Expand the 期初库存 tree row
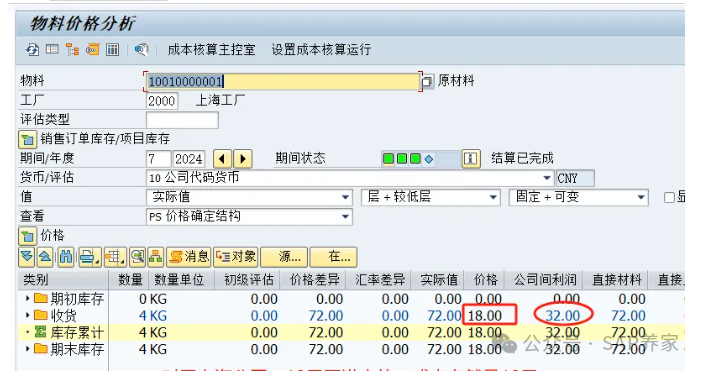The height and width of the screenshot is (371, 701). pyautogui.click(x=28, y=298)
